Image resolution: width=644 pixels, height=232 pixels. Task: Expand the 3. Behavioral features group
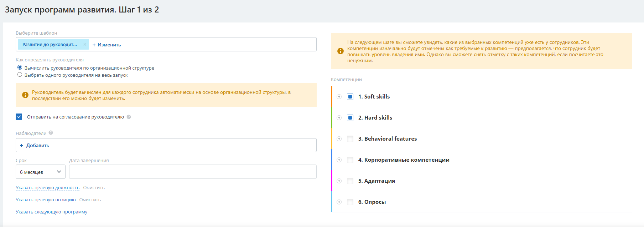(x=339, y=139)
